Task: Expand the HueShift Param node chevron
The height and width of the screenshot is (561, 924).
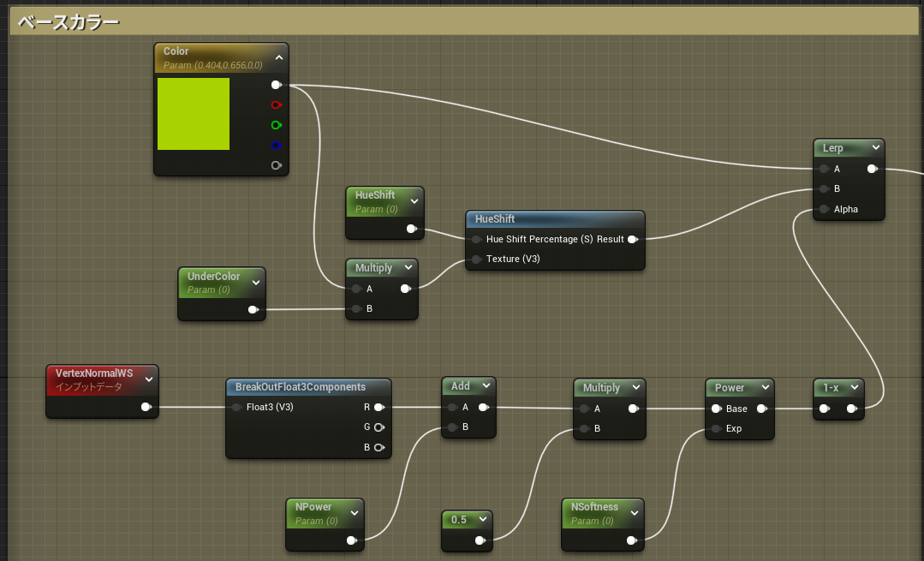Action: click(x=414, y=201)
